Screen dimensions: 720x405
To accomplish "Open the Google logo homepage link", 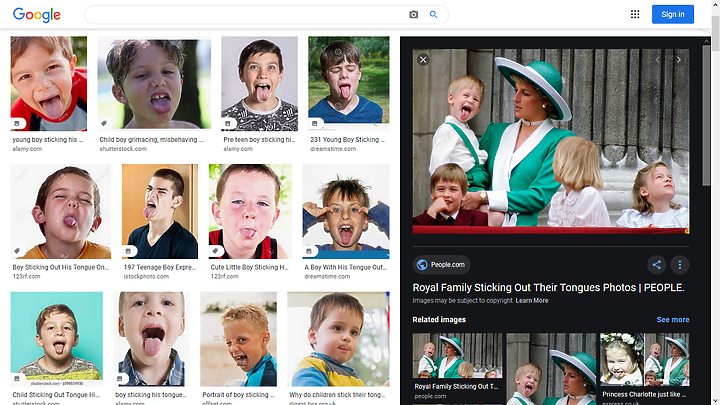I will tap(37, 15).
